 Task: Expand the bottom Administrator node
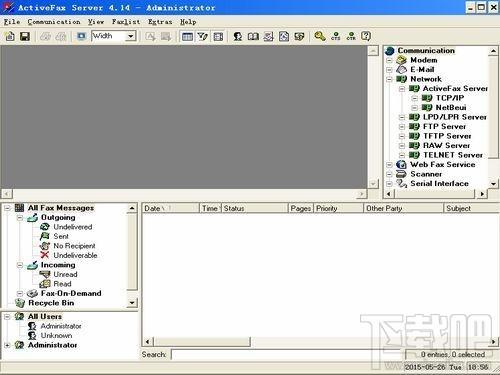[x=7, y=345]
